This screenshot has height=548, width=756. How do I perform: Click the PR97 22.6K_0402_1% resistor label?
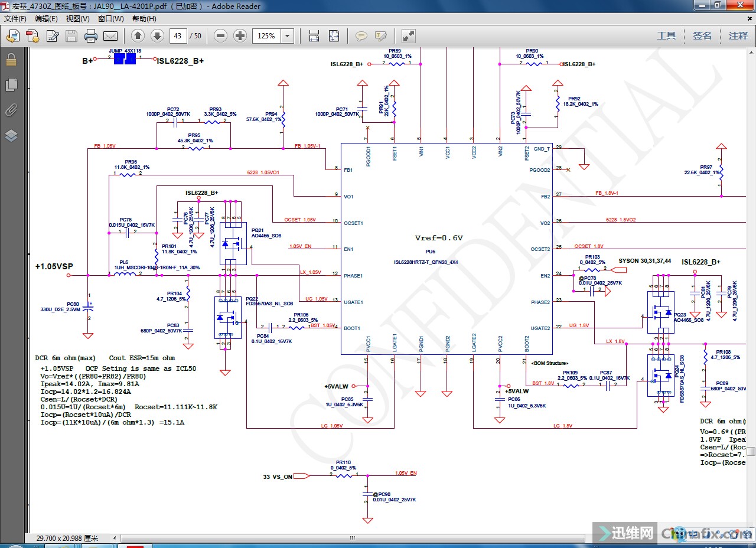[x=702, y=170]
